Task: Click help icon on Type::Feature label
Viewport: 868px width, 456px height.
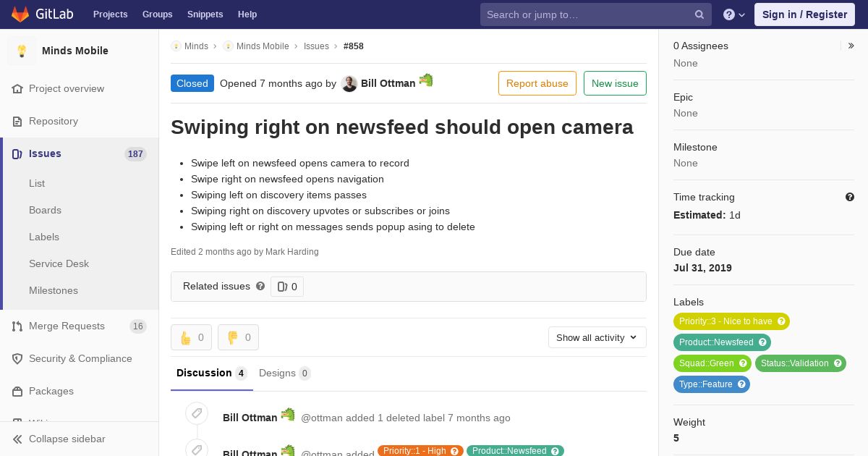Action: (741, 384)
